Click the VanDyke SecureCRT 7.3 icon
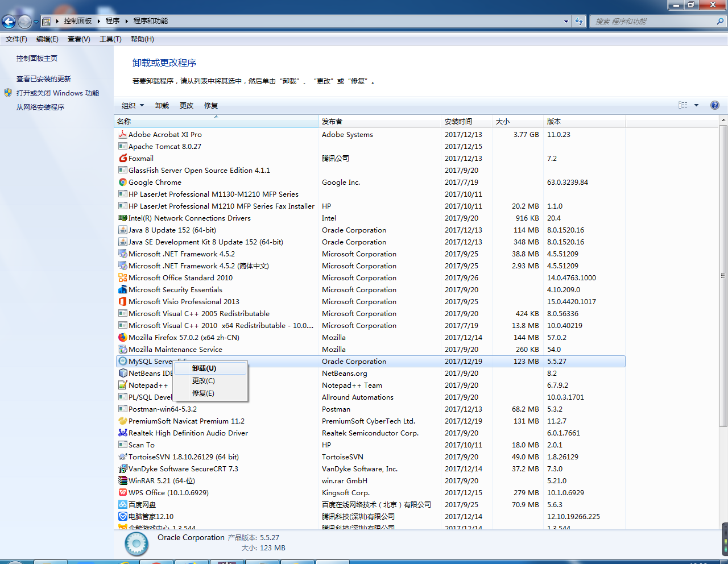The width and height of the screenshot is (728, 564). (x=122, y=468)
